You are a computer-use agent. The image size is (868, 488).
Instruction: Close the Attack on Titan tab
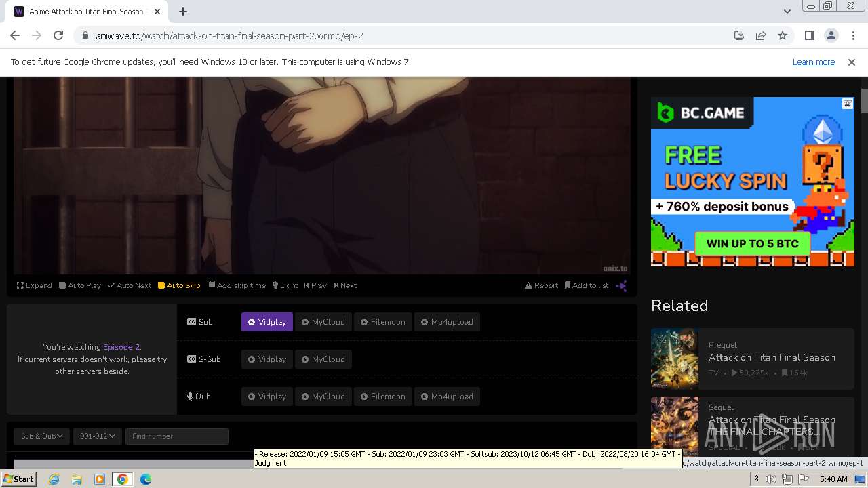click(x=157, y=12)
